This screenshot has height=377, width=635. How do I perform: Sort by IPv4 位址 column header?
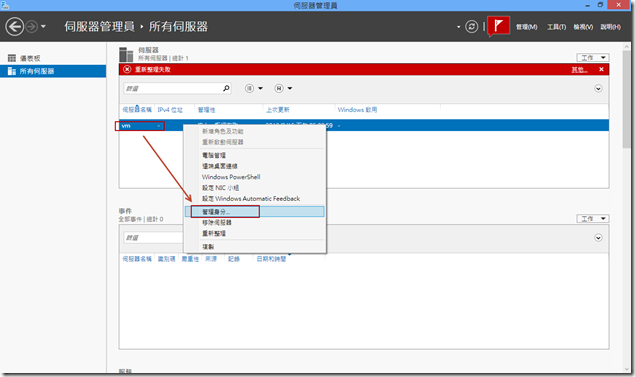[170, 110]
